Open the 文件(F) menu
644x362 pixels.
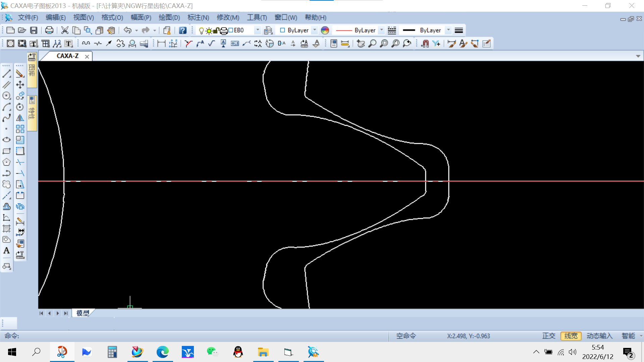[x=28, y=17]
